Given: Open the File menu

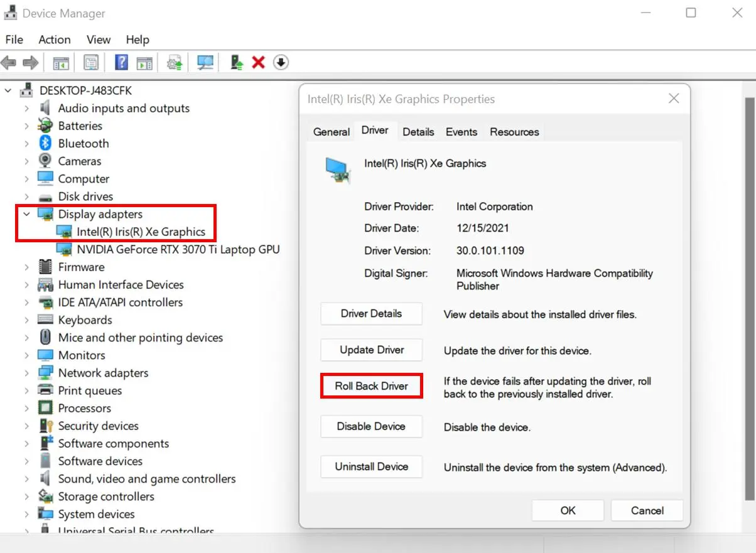Looking at the screenshot, I should click(x=14, y=40).
